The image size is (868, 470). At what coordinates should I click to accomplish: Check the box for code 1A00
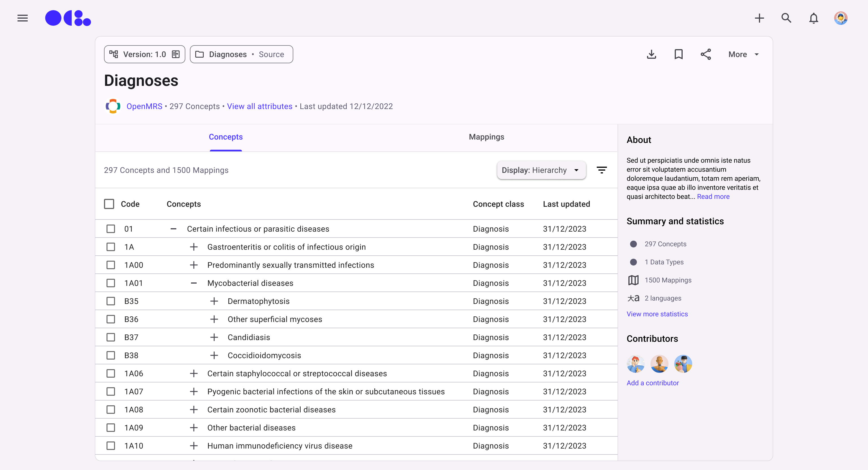point(111,265)
